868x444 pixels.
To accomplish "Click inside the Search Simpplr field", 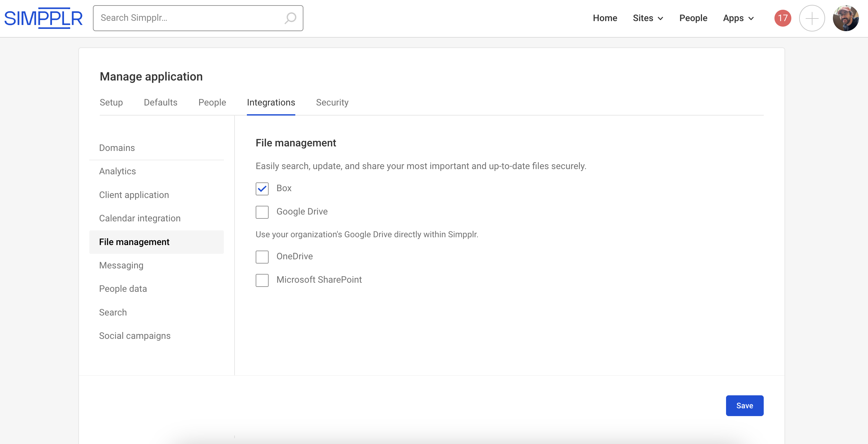I will click(189, 18).
